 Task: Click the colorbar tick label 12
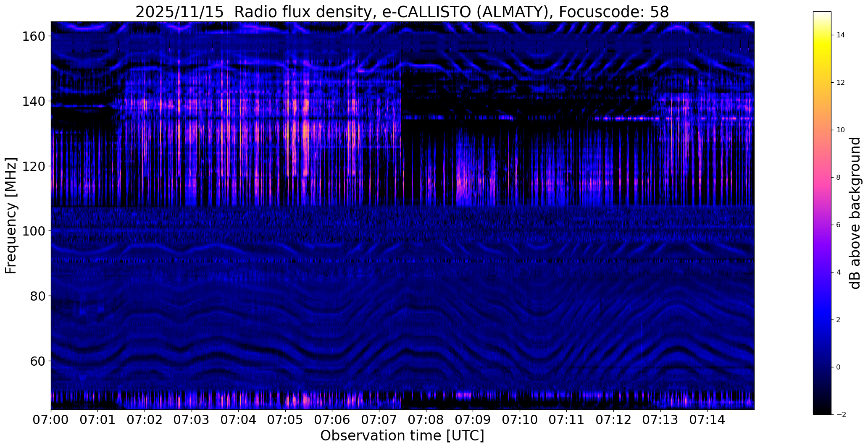[841, 83]
